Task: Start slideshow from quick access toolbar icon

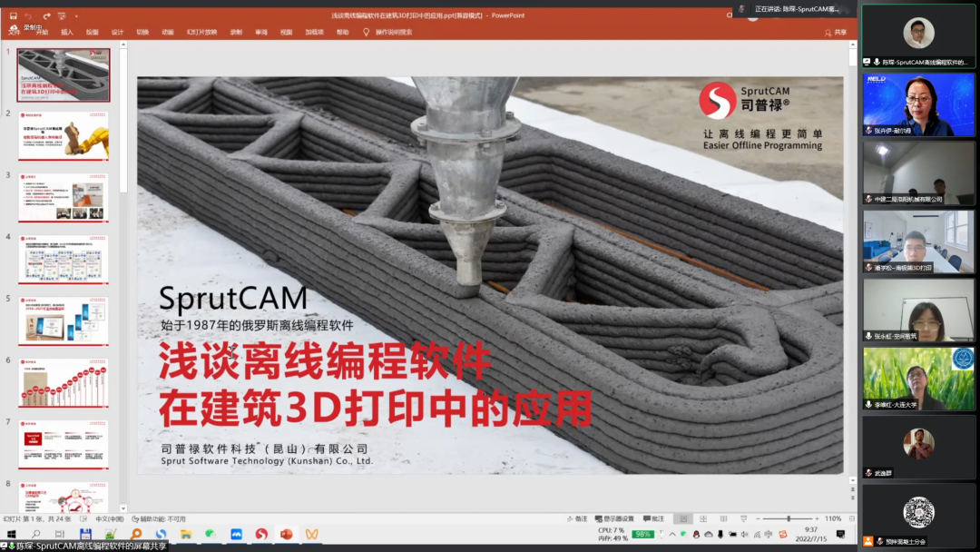Action: click(x=62, y=15)
